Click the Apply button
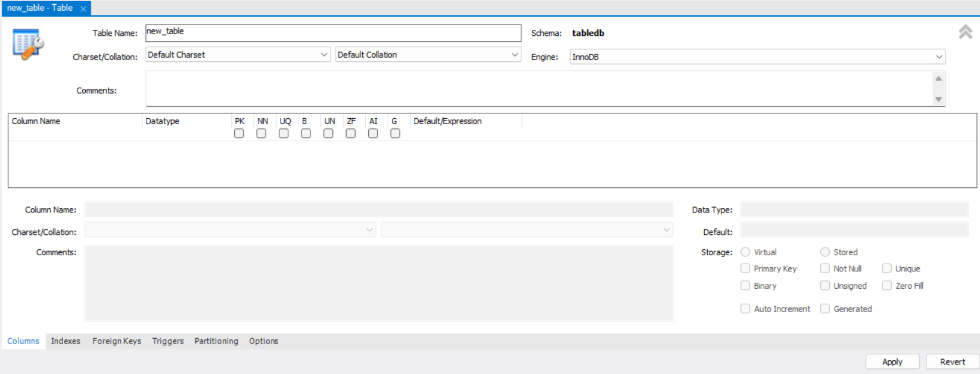The height and width of the screenshot is (374, 980). pyautogui.click(x=892, y=361)
